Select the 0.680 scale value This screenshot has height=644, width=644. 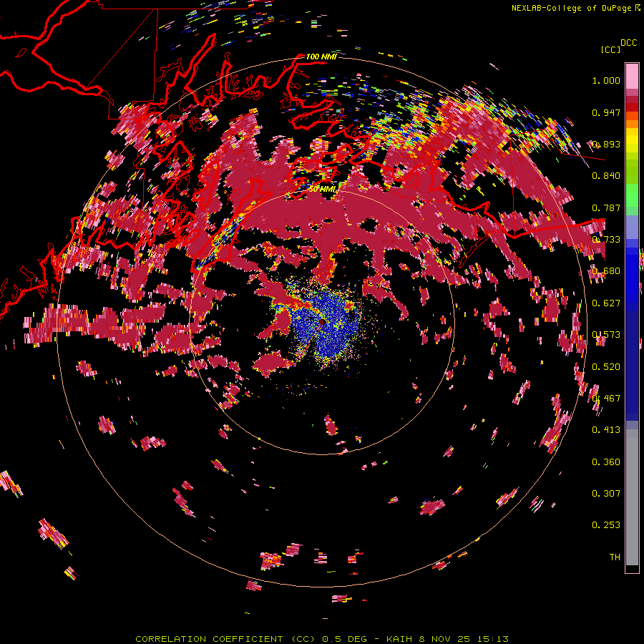coord(606,271)
